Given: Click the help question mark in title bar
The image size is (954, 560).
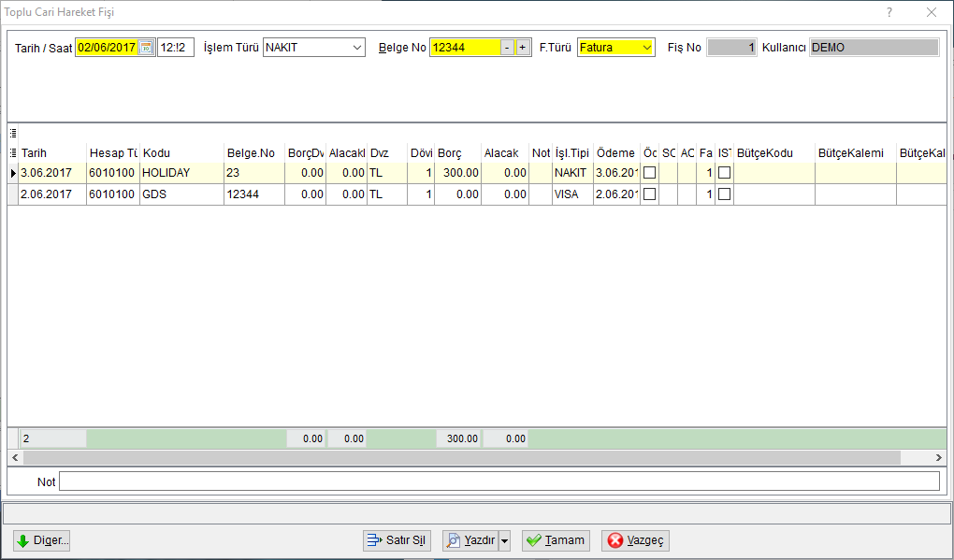Looking at the screenshot, I should (x=889, y=12).
